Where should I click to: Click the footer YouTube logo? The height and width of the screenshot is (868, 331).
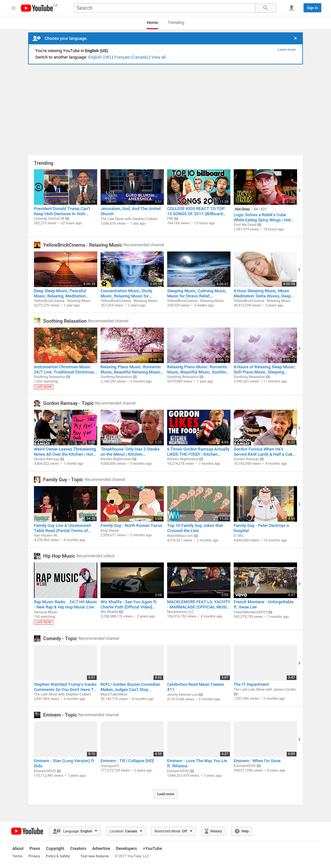[27, 831]
